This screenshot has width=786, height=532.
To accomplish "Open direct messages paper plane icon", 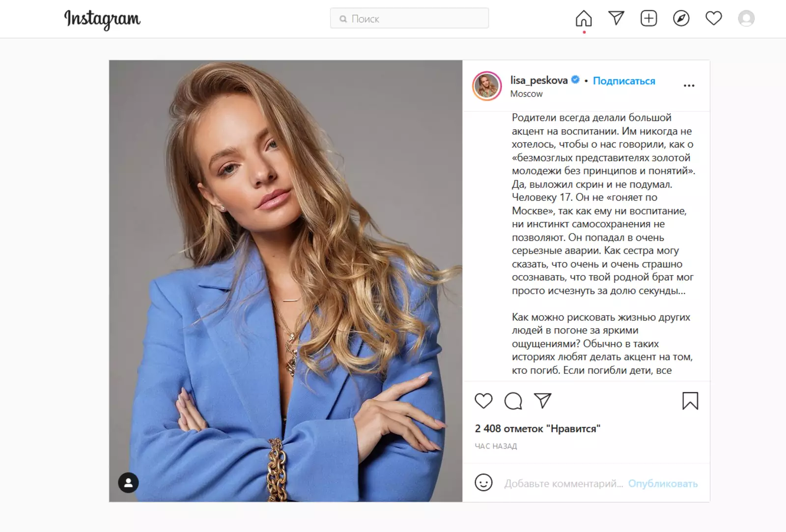I will click(x=616, y=19).
